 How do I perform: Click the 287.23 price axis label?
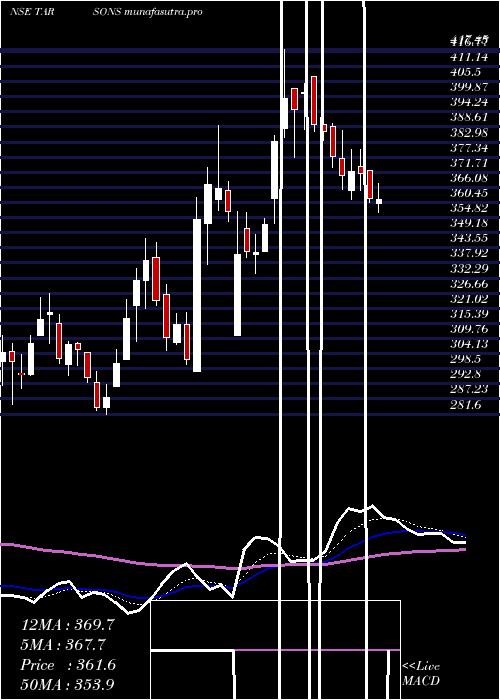coord(469,389)
